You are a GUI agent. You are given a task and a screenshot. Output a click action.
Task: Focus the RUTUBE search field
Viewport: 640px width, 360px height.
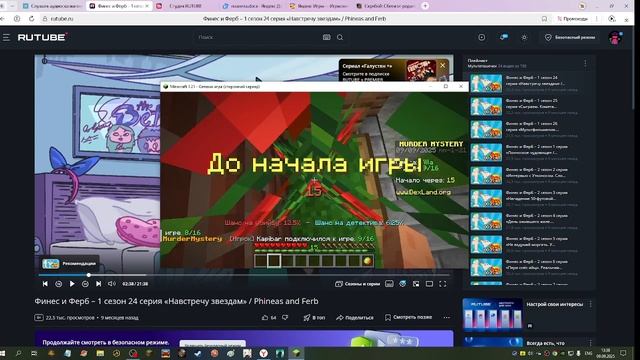click(x=257, y=37)
